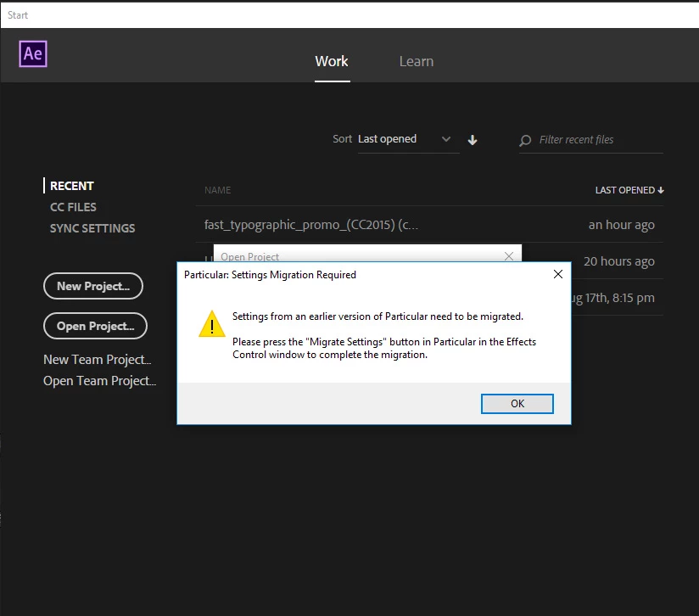Image resolution: width=699 pixels, height=616 pixels.
Task: Open New Team Project... link
Action: (98, 359)
